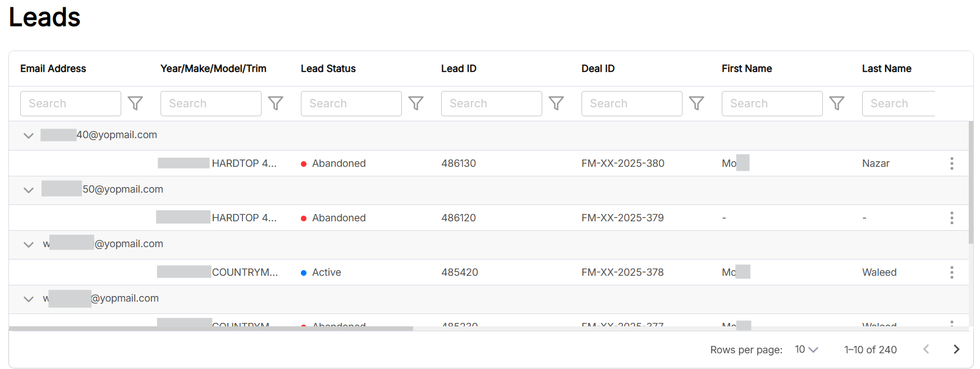This screenshot has width=980, height=369.
Task: Focus the Year/Make/Model/Trim search field
Action: click(x=211, y=103)
